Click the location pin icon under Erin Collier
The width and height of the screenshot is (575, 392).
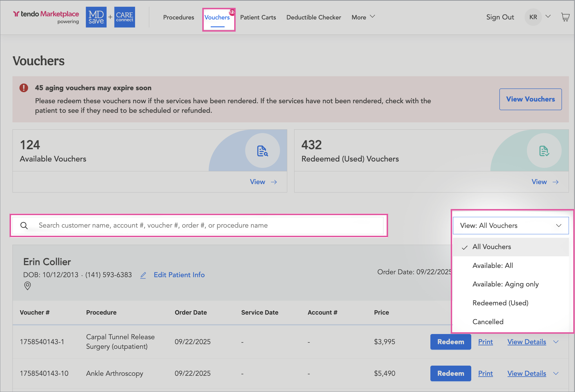pyautogui.click(x=28, y=286)
